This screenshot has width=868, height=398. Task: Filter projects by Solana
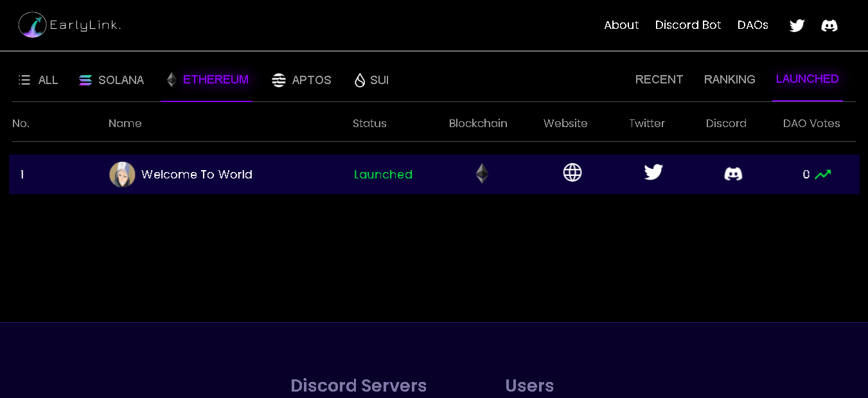pos(112,80)
